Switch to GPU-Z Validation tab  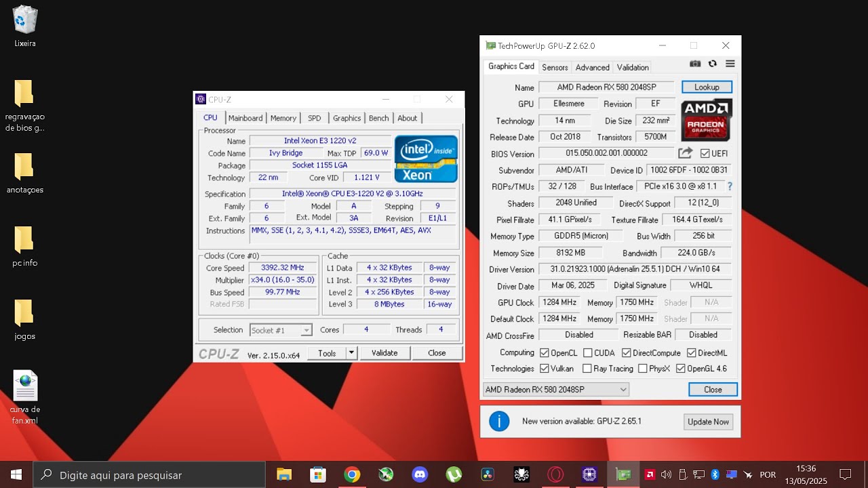tap(633, 67)
